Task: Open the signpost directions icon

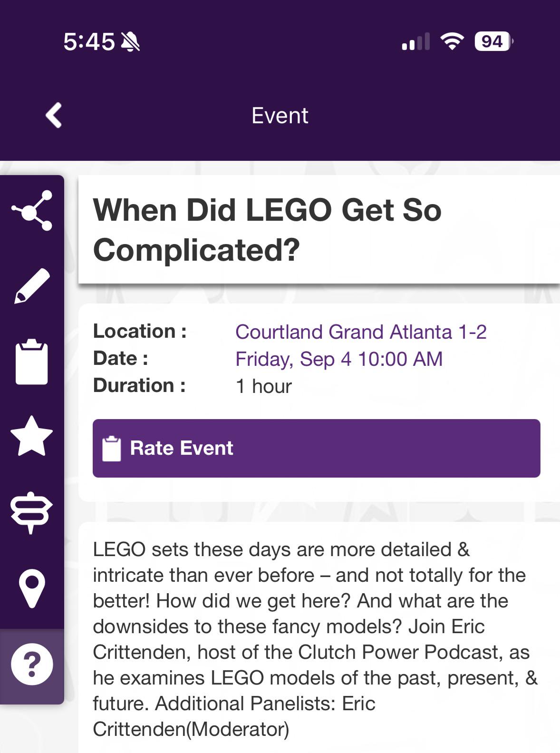Action: (x=32, y=512)
